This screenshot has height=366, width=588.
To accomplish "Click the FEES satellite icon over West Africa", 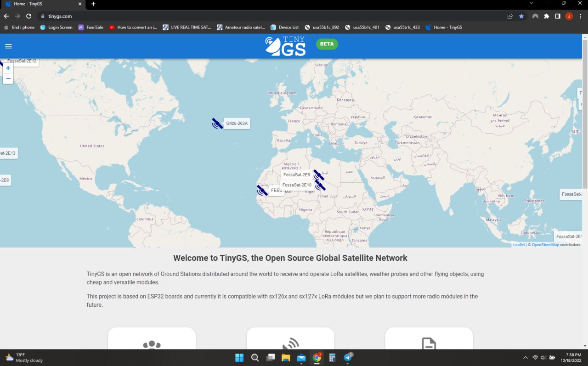I will (262, 190).
